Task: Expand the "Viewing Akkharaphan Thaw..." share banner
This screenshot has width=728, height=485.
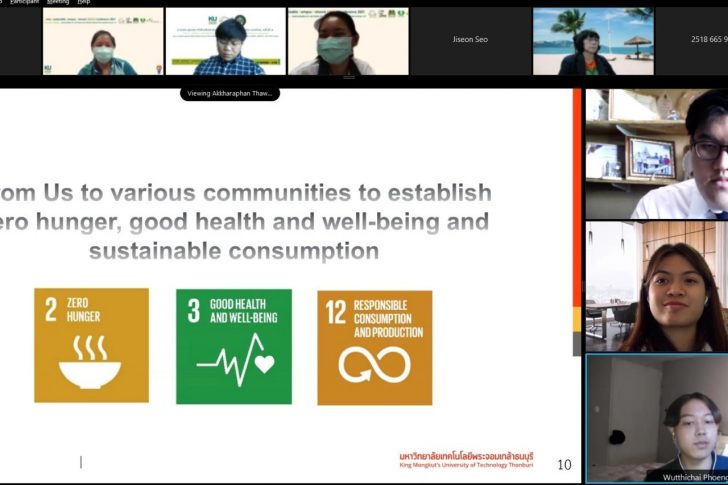Action: [x=230, y=94]
